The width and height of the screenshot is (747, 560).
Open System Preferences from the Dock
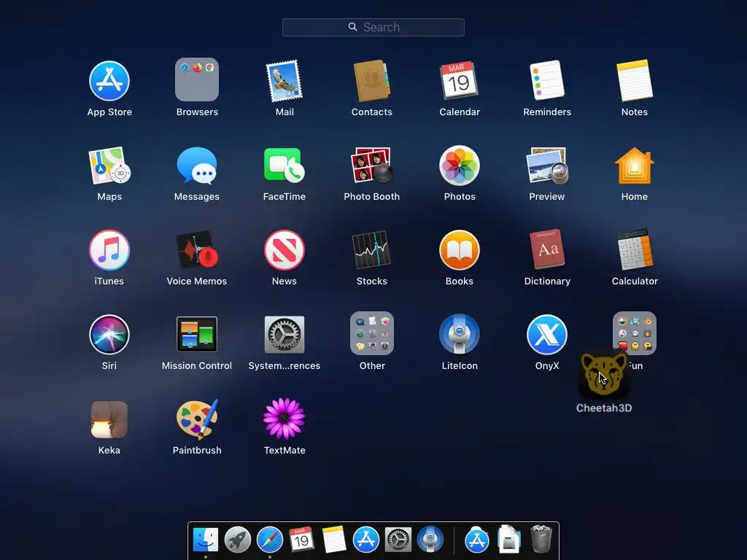pyautogui.click(x=398, y=540)
